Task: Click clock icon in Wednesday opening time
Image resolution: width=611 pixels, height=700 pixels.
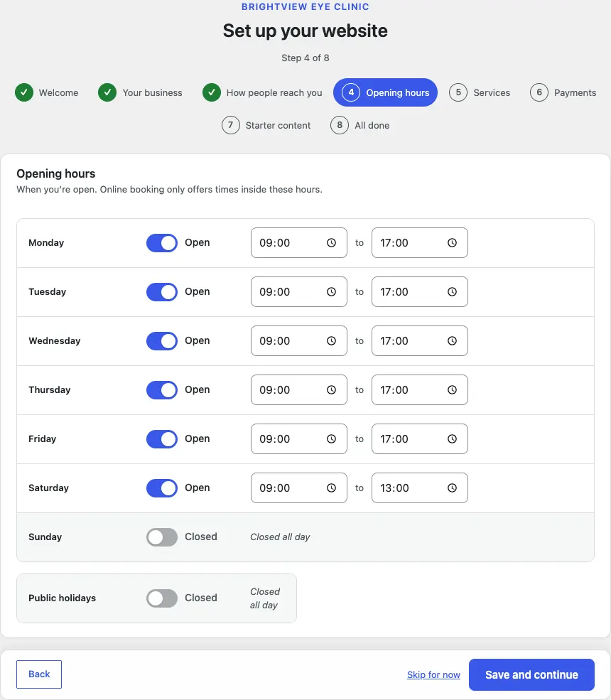Action: (331, 341)
